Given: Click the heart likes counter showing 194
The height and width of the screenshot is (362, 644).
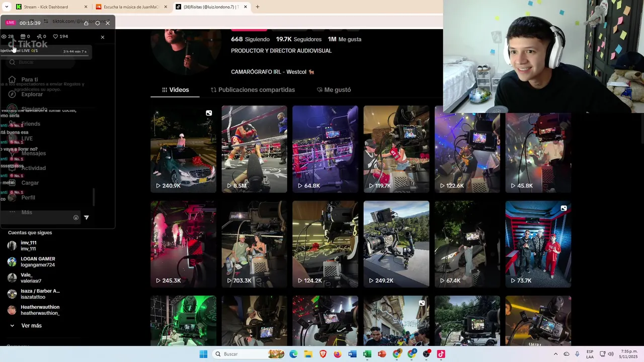Looking at the screenshot, I should pos(60,36).
